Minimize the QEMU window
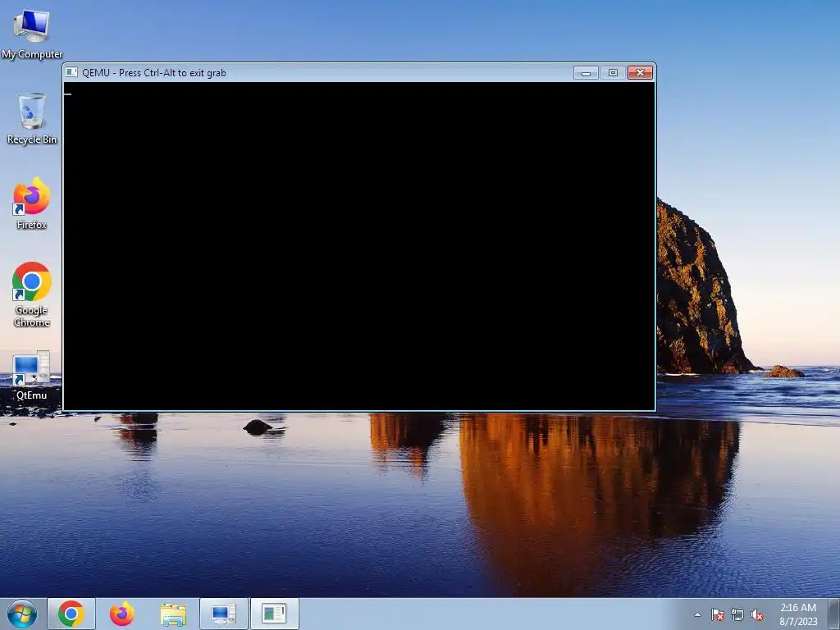The width and height of the screenshot is (840, 630). [x=586, y=72]
